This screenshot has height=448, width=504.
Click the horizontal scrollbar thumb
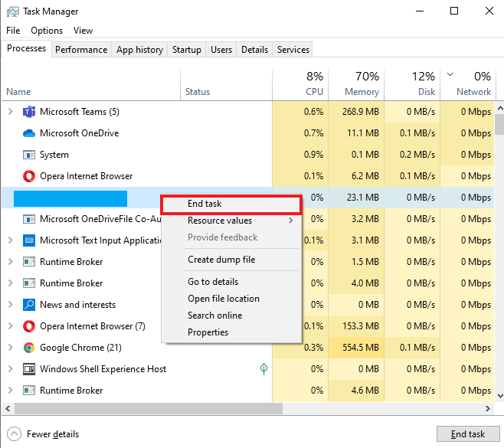146,409
